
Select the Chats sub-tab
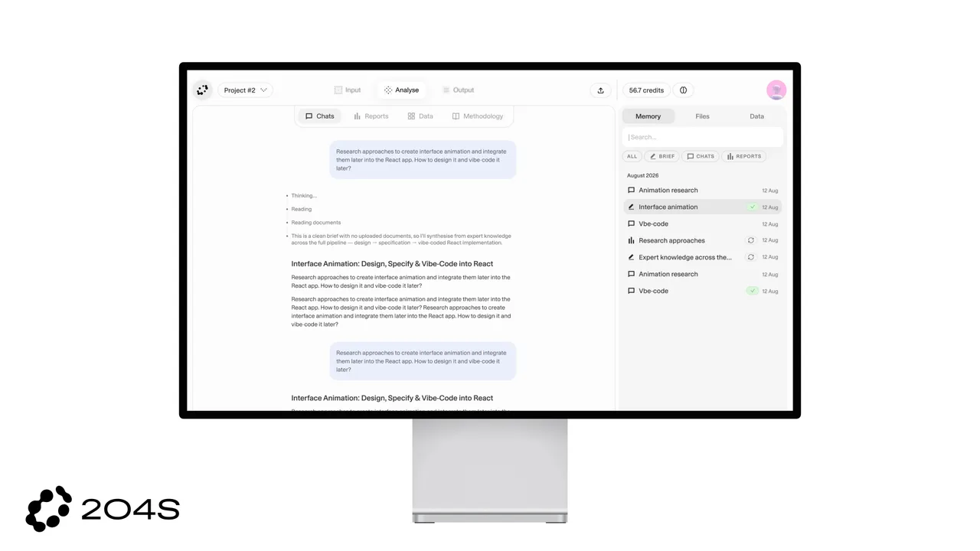pos(320,116)
